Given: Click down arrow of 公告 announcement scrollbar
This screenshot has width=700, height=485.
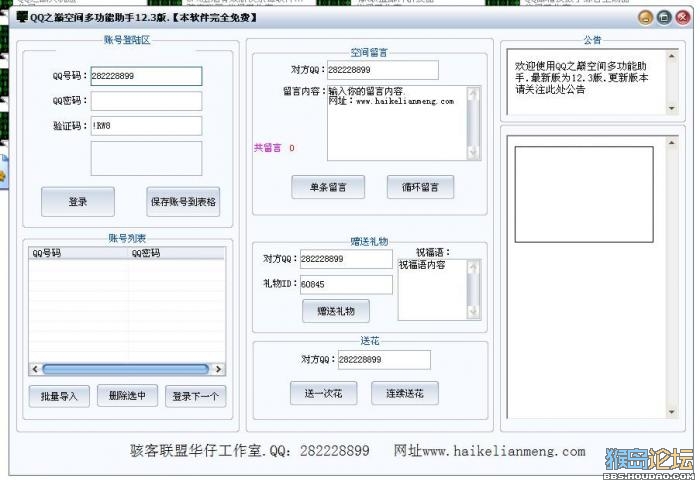Looking at the screenshot, I should 671,109.
